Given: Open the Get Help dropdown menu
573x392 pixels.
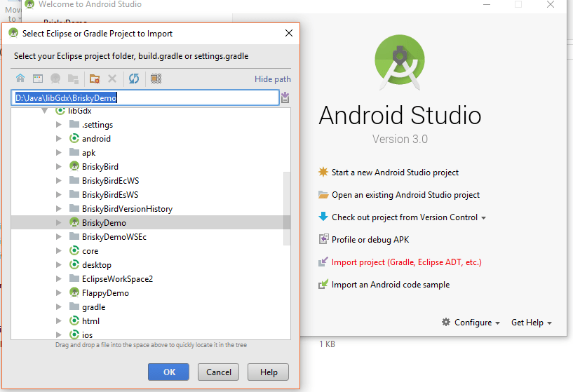Looking at the screenshot, I should pos(532,322).
